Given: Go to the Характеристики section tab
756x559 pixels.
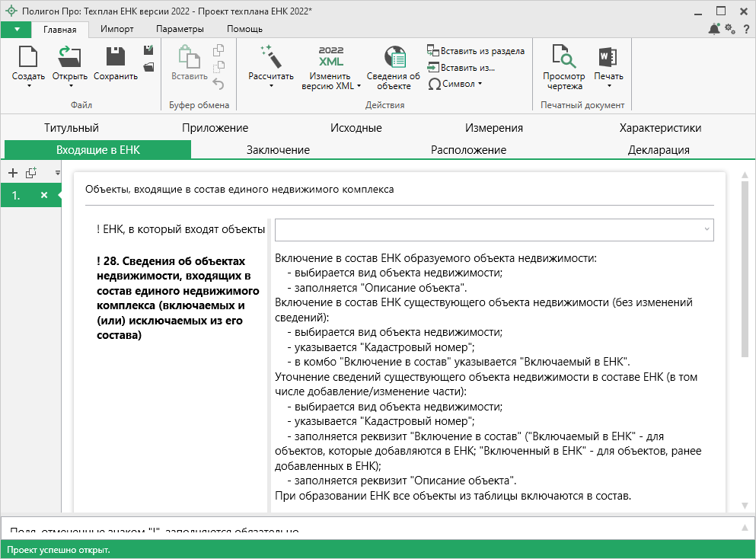Looking at the screenshot, I should [x=660, y=128].
